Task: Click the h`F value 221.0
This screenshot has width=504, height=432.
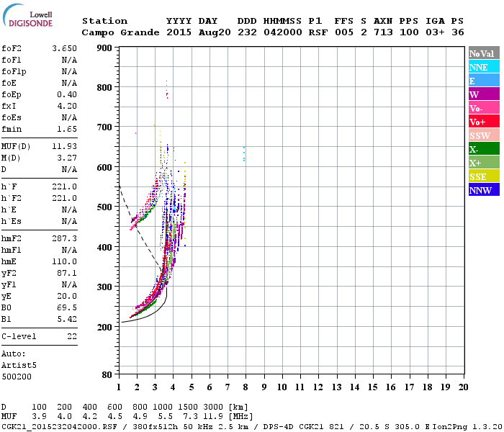Action: pyautogui.click(x=64, y=186)
